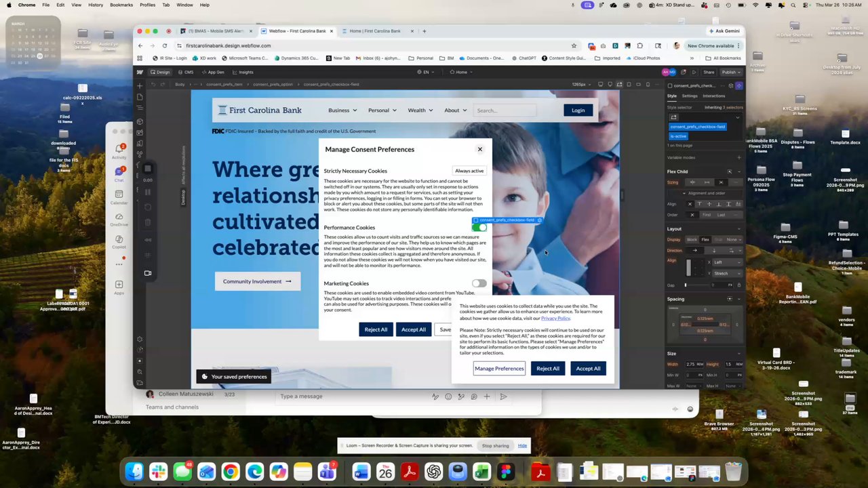
Task: Click the Apps plus icon in Teams
Action: (x=119, y=287)
